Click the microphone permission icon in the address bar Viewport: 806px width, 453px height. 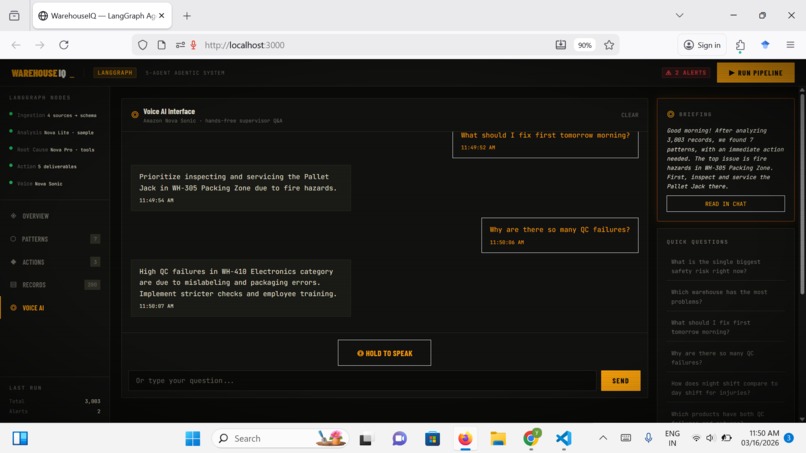point(193,45)
